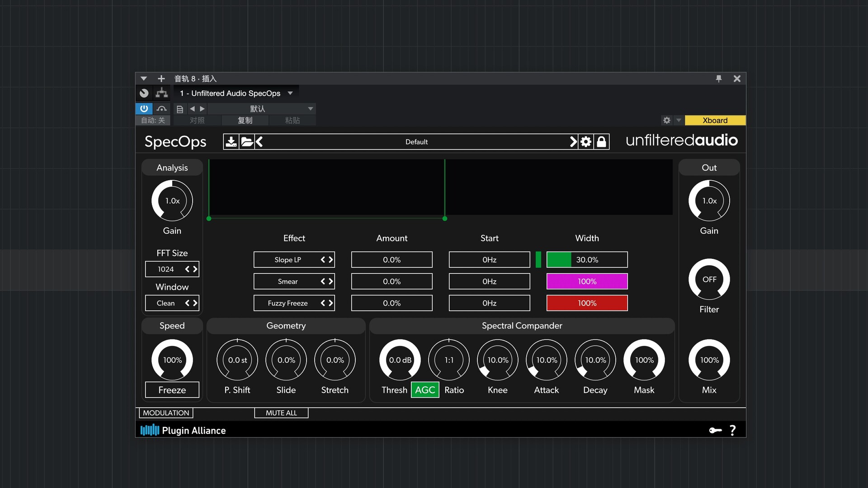
Task: Step Slope LP effect to the next option
Action: (x=330, y=260)
